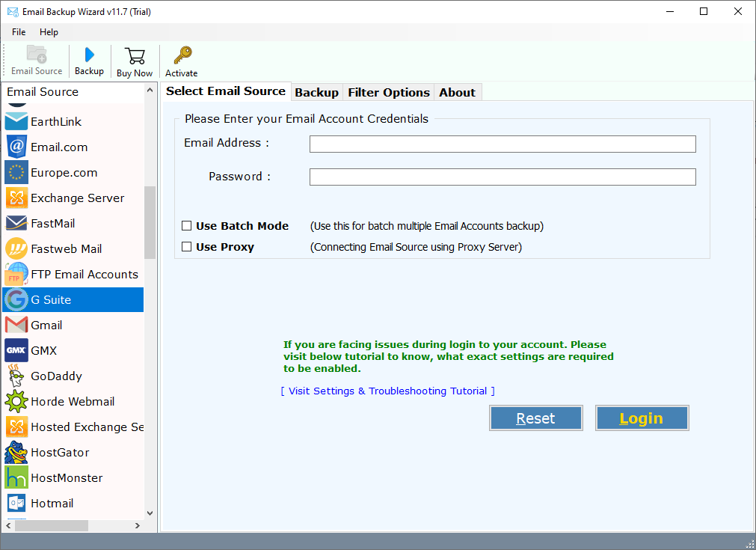Click the G Suite Google icon

[16, 299]
